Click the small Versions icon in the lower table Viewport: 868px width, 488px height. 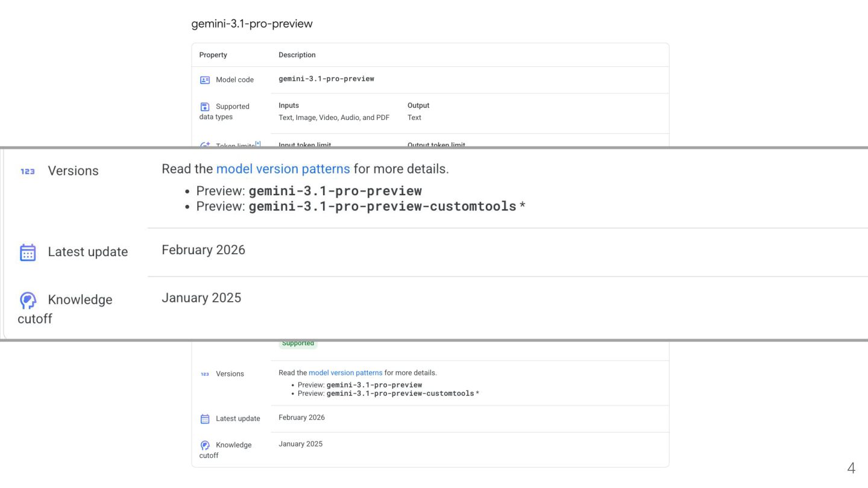tap(205, 374)
